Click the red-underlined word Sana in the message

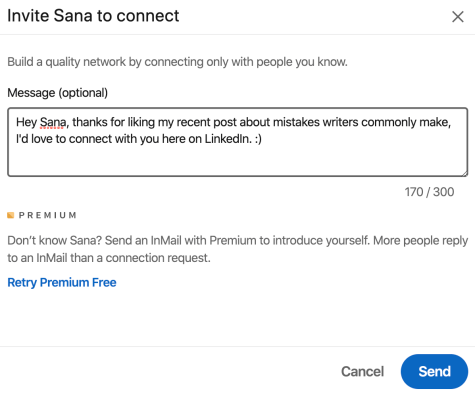pyautogui.click(x=53, y=122)
